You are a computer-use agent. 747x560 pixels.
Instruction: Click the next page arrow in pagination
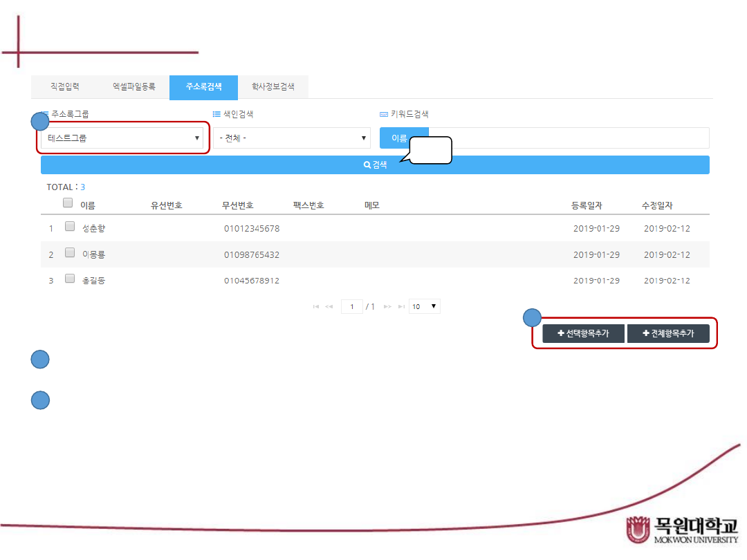(388, 306)
